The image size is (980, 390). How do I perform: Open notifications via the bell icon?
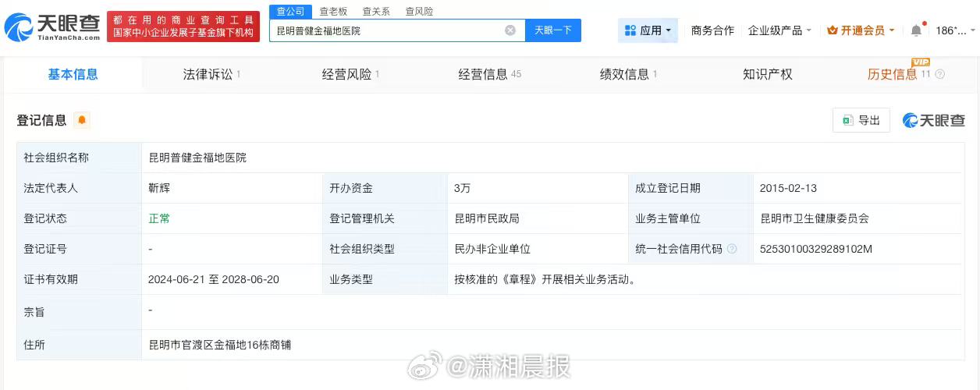[x=916, y=30]
